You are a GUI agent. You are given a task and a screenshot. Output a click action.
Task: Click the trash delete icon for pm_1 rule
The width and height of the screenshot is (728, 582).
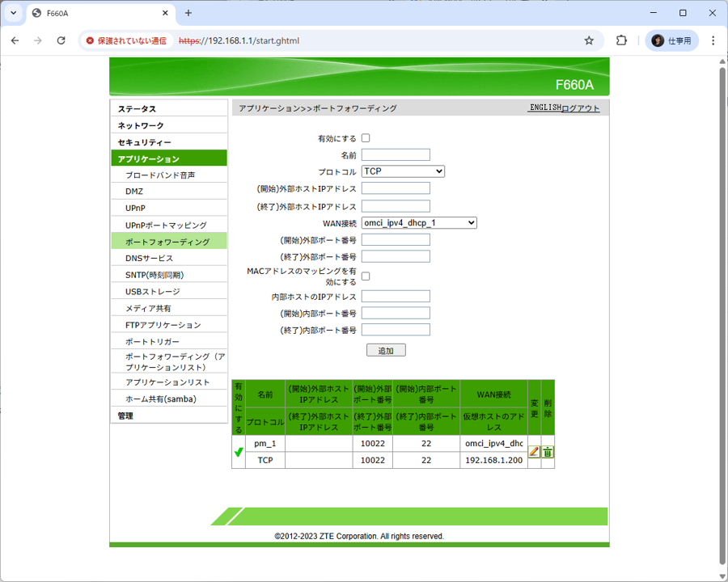pyautogui.click(x=548, y=452)
